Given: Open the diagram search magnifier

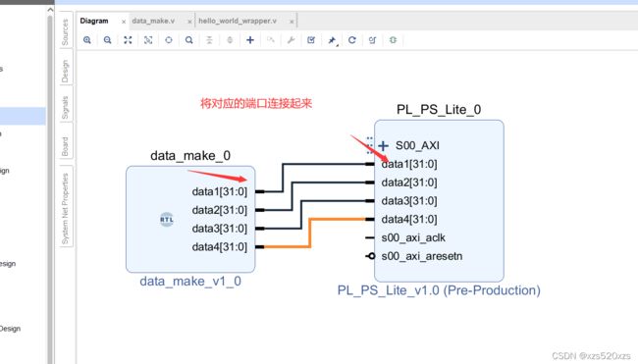Looking at the screenshot, I should pyautogui.click(x=188, y=40).
